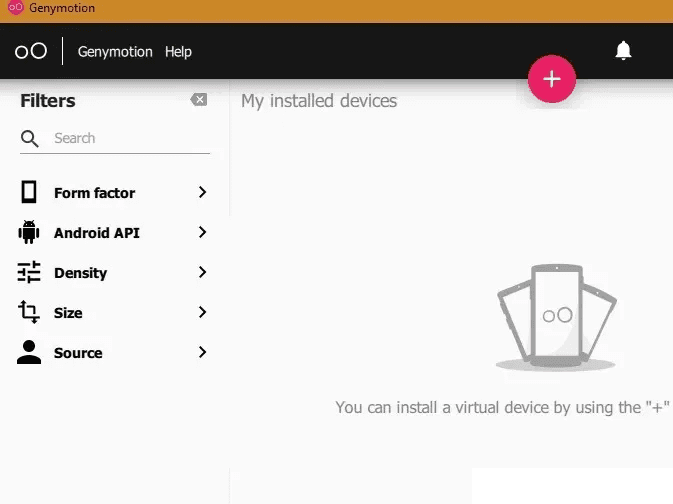
Task: Select the Form factor filter label
Action: (94, 193)
